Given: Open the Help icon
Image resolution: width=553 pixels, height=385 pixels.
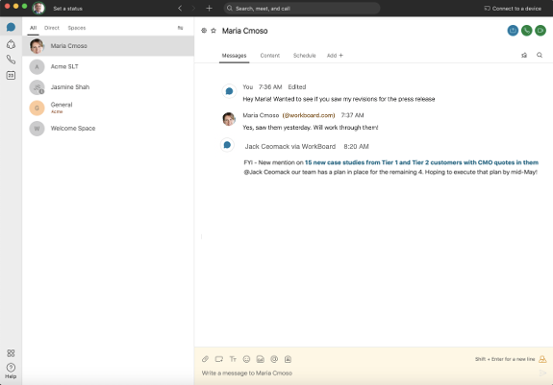Looking at the screenshot, I should click(x=11, y=371).
